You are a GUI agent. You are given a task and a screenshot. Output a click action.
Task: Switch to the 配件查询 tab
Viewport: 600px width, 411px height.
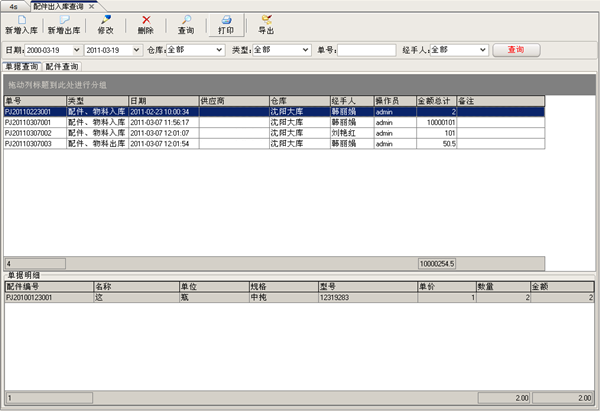pos(62,66)
